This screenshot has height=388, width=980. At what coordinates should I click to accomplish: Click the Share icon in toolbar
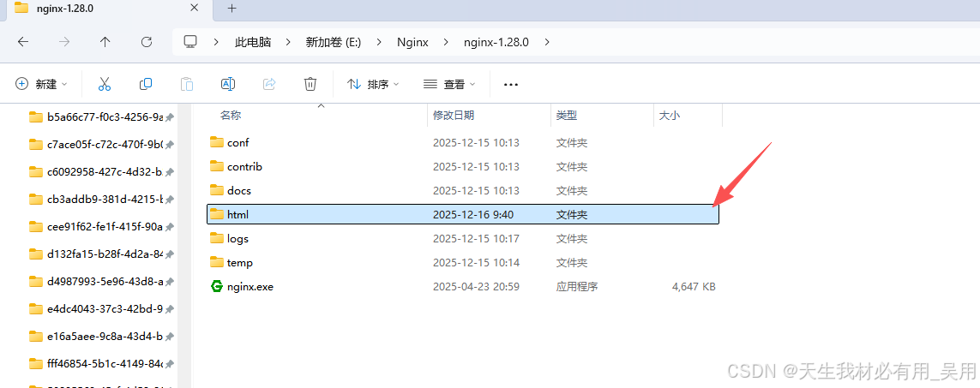click(x=269, y=84)
